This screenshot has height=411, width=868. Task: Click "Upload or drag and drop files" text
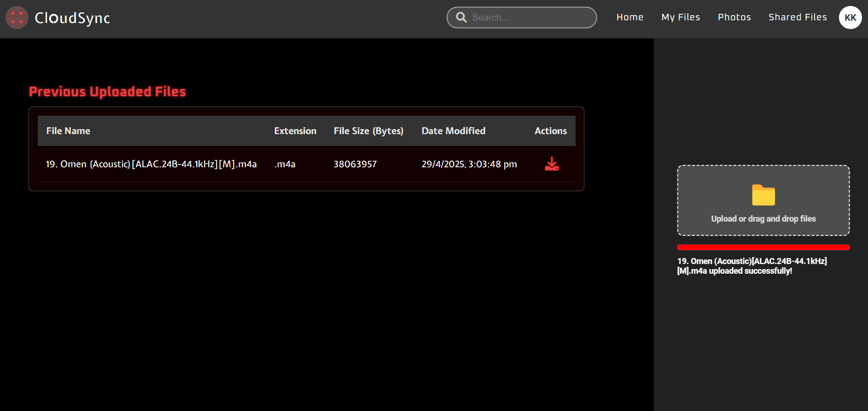[x=763, y=219]
